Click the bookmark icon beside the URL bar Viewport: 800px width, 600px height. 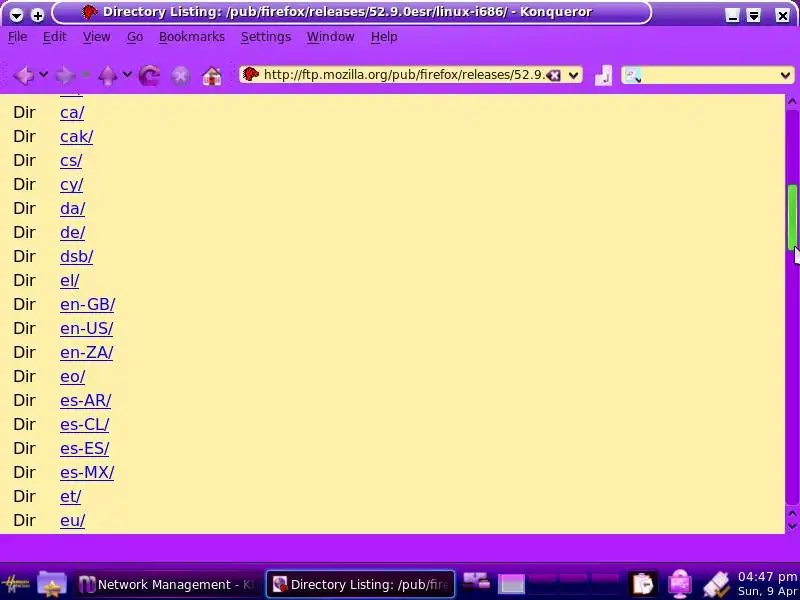pos(603,76)
